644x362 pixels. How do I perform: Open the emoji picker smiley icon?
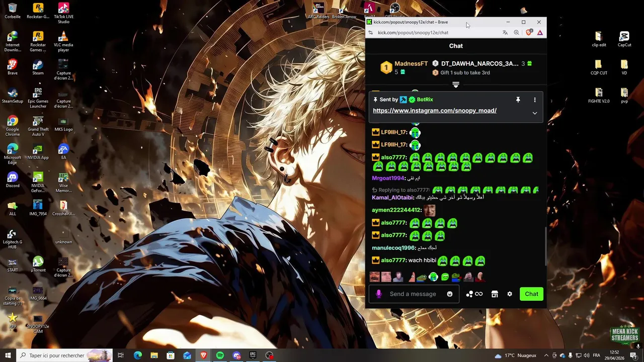pos(450,294)
